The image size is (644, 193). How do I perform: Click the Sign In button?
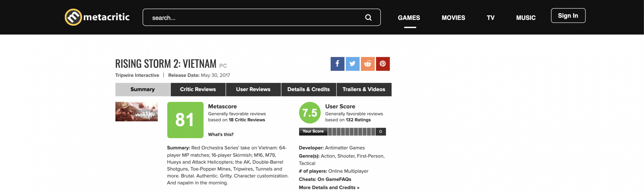568,15
